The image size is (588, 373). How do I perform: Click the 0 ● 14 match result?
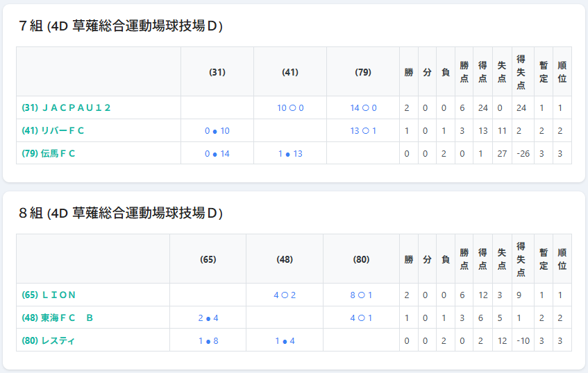point(217,153)
